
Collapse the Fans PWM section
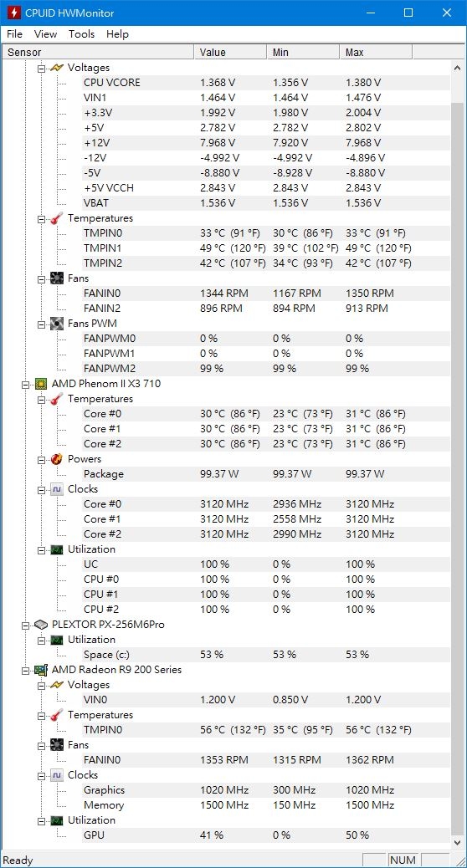42,324
